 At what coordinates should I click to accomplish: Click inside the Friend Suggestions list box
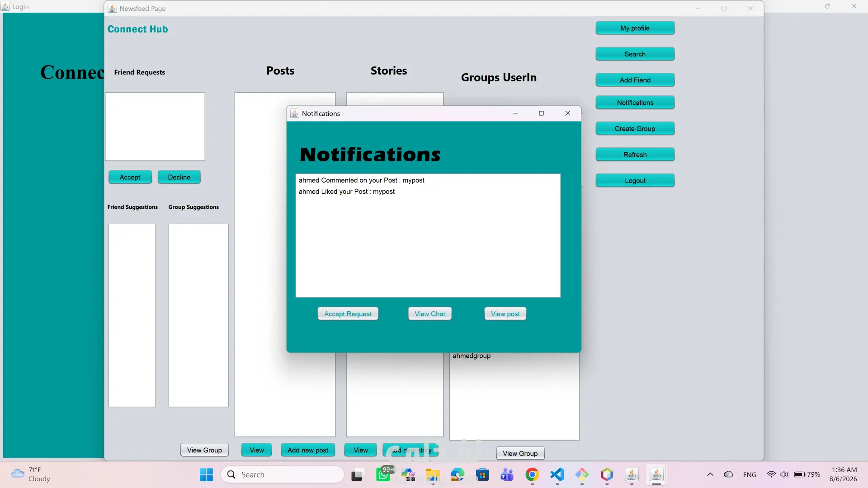pos(132,315)
